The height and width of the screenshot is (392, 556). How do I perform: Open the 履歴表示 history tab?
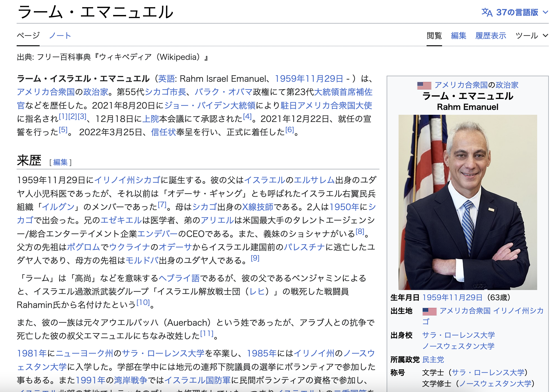click(491, 35)
